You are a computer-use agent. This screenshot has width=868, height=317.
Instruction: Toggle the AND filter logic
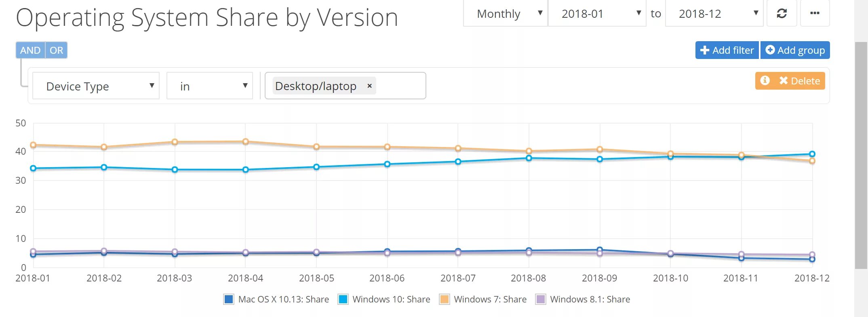[30, 50]
